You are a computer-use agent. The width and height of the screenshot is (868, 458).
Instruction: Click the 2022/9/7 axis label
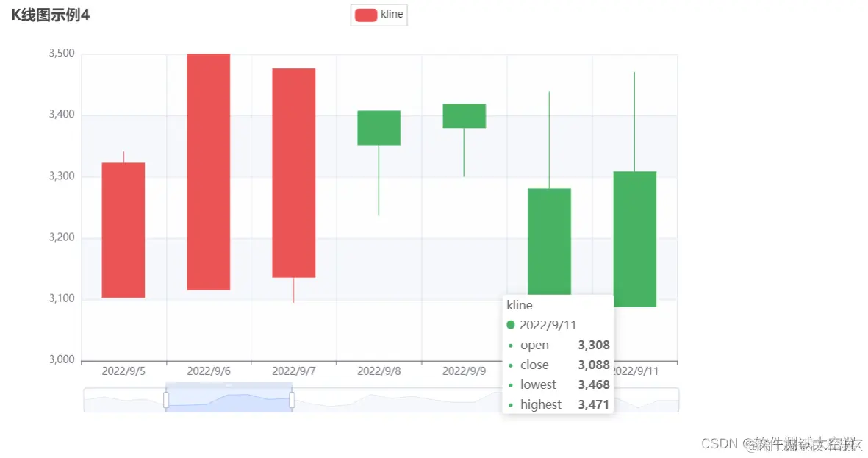[294, 371]
